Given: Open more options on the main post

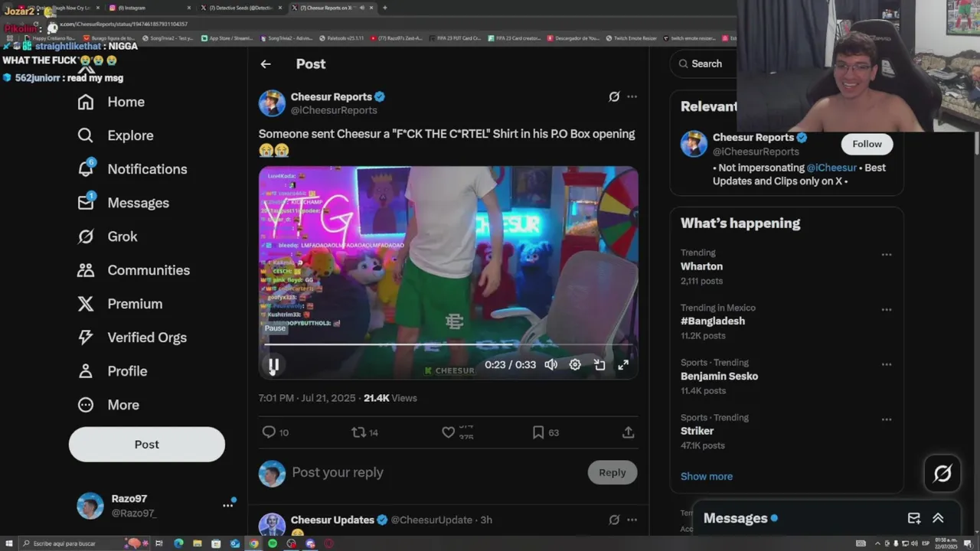Looking at the screenshot, I should 632,96.
